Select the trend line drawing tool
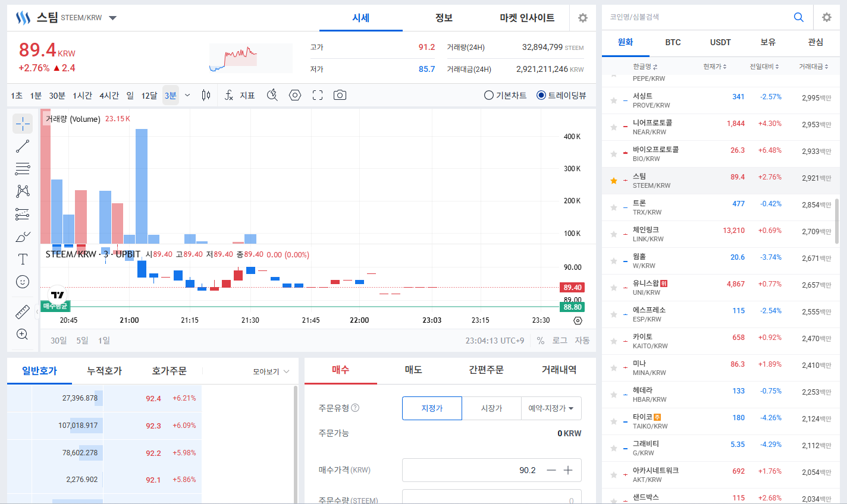This screenshot has height=504, width=847. tap(23, 146)
